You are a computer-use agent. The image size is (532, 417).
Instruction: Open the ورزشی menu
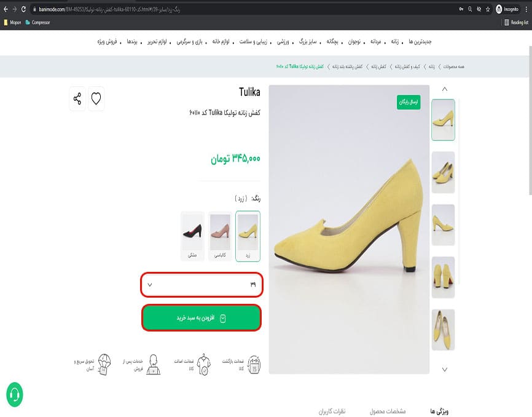coord(283,42)
